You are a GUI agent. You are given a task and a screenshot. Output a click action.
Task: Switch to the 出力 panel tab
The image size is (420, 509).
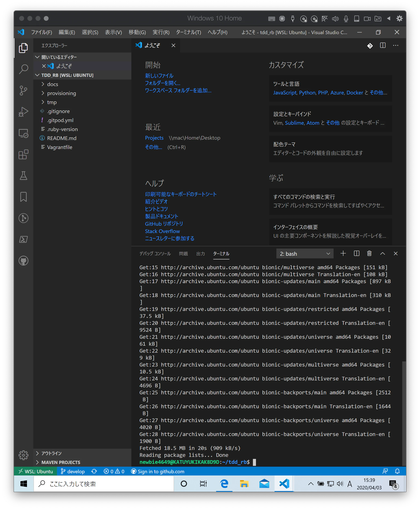tap(201, 253)
